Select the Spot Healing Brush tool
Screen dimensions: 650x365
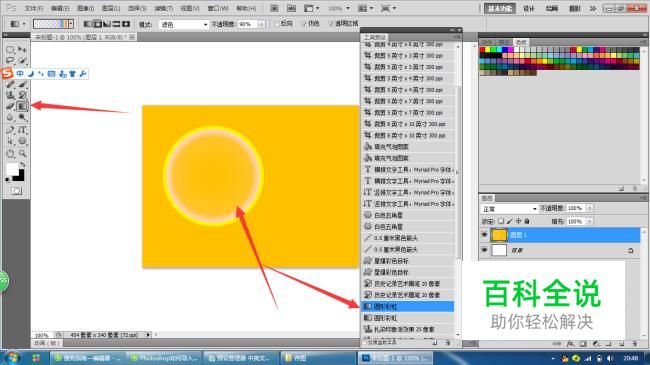tap(10, 84)
